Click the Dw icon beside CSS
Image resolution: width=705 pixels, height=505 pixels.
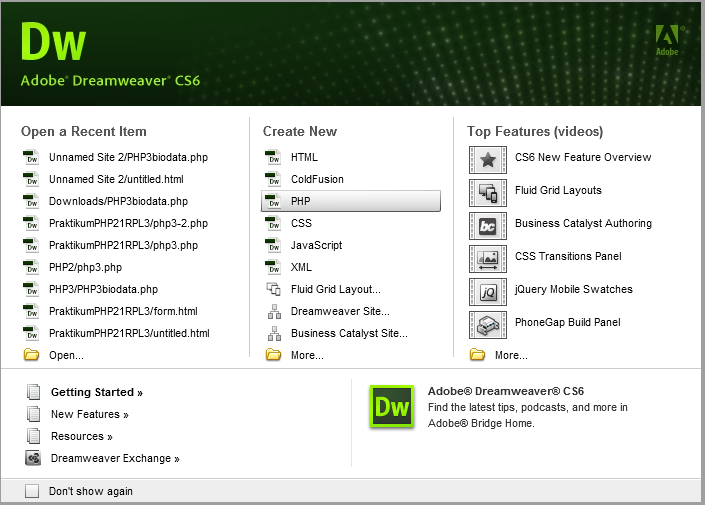coord(273,223)
